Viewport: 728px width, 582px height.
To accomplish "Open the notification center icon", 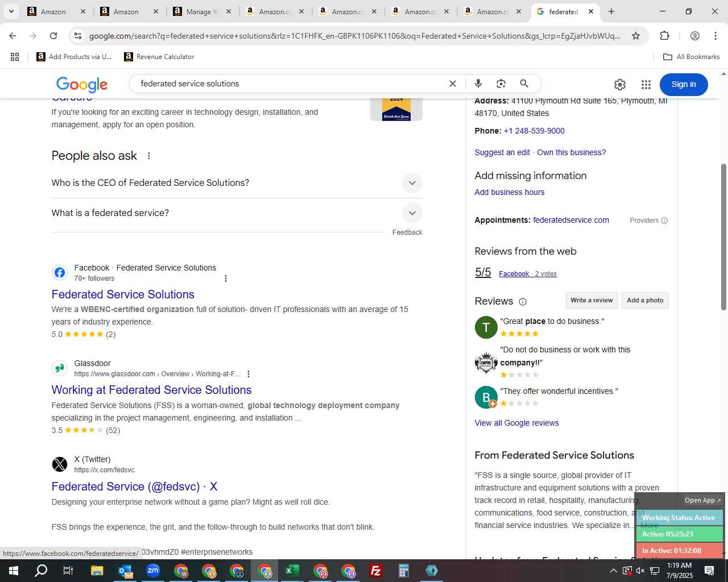I will click(x=709, y=571).
